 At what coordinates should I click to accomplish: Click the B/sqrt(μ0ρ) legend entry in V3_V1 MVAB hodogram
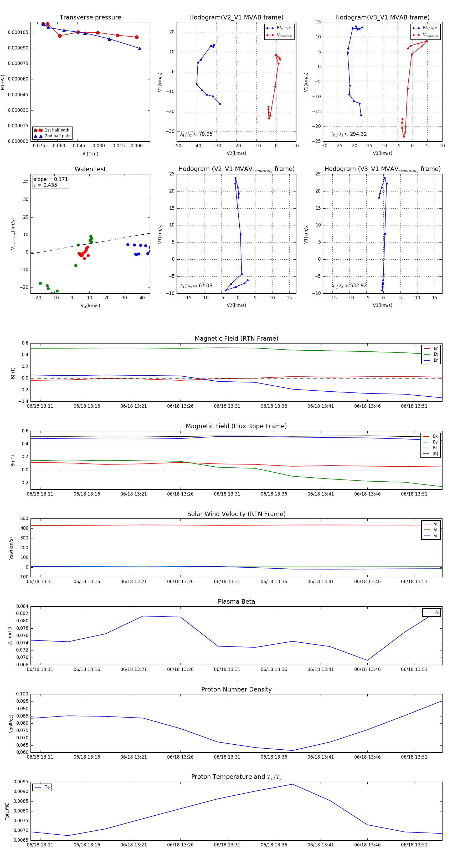click(x=425, y=28)
